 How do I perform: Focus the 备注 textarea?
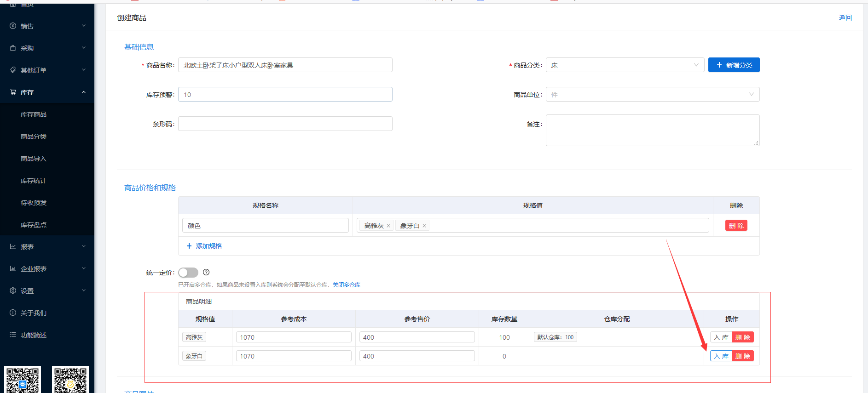pos(653,131)
